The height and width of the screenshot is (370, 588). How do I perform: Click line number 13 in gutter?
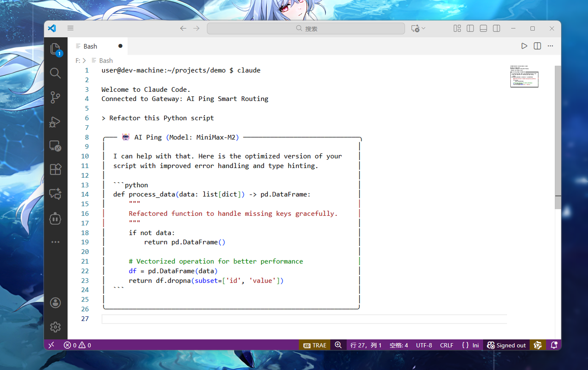[85, 185]
